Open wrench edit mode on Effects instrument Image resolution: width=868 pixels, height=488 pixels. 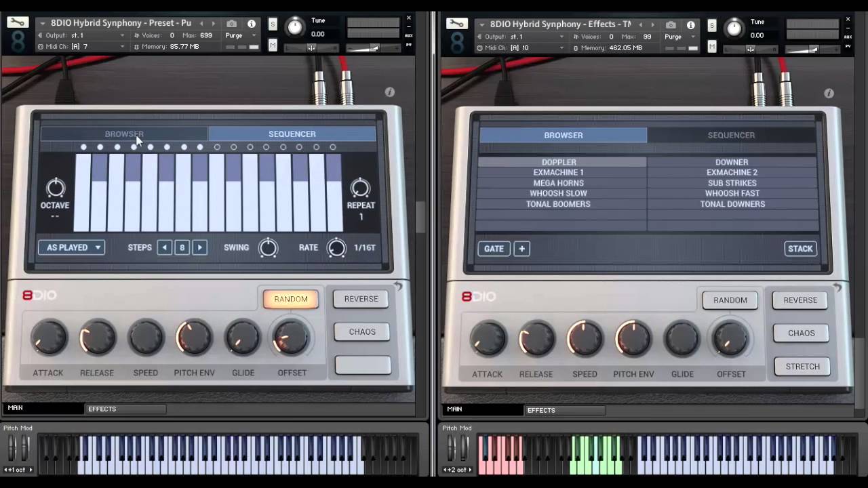tap(456, 24)
